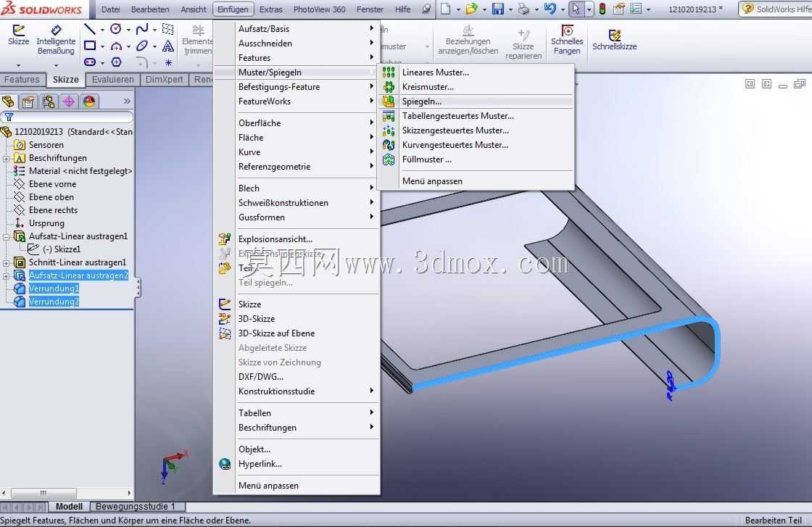Image resolution: width=812 pixels, height=527 pixels.
Task: Select the Modell tab
Action: (x=69, y=507)
